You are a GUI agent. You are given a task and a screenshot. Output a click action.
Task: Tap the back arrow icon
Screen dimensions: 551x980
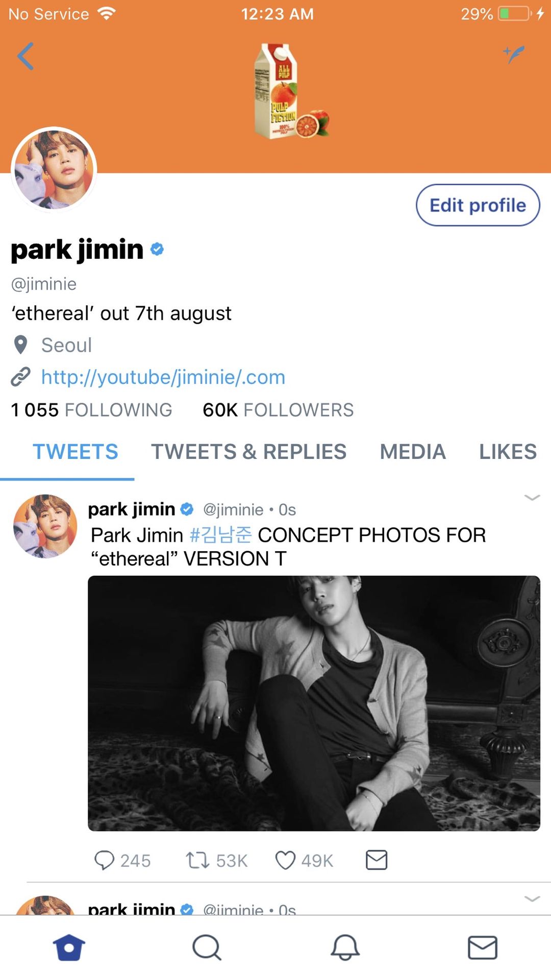pos(26,56)
